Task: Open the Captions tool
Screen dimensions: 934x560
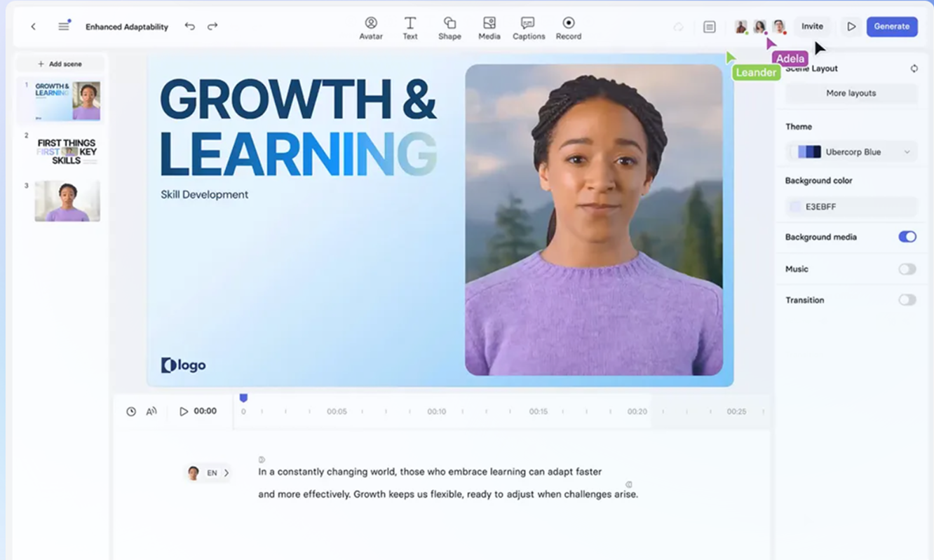Action: point(529,29)
